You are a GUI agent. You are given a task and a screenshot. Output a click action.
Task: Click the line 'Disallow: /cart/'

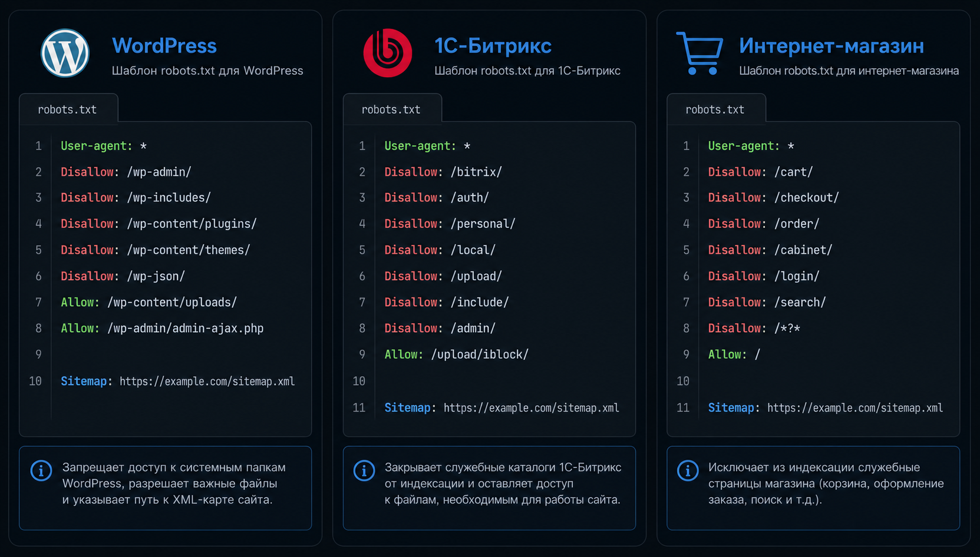click(760, 172)
